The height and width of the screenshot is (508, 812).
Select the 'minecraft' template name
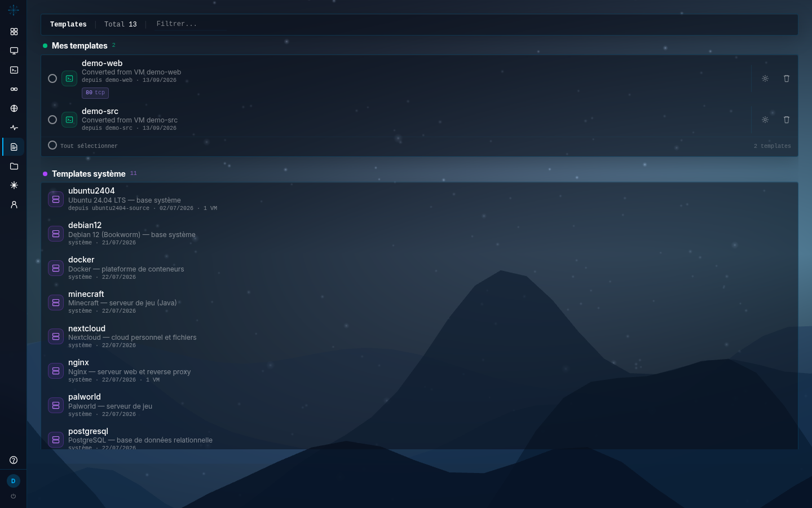coord(86,294)
